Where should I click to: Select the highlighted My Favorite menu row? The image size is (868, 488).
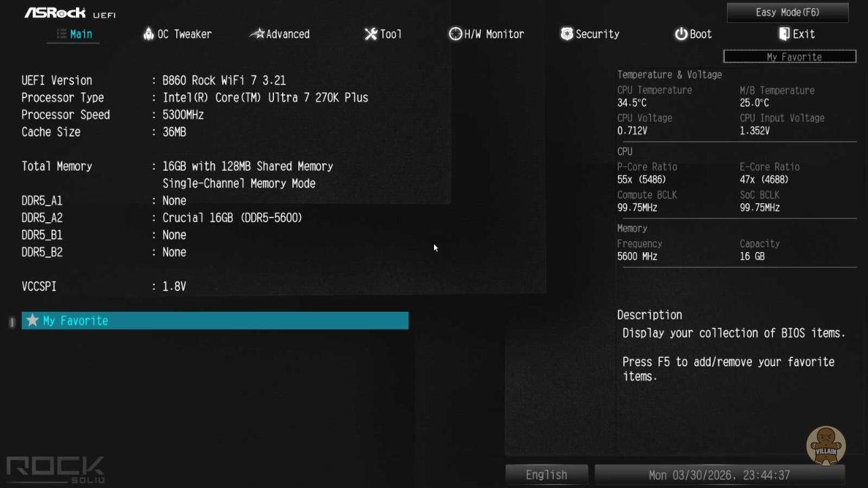tap(215, 321)
